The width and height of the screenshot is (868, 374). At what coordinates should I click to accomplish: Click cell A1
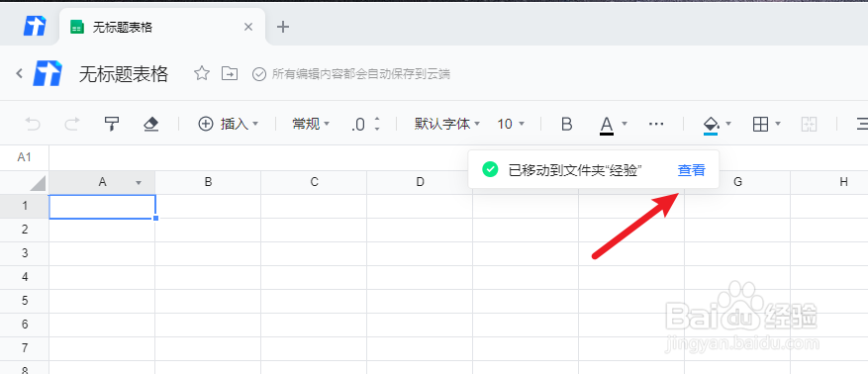tap(102, 207)
